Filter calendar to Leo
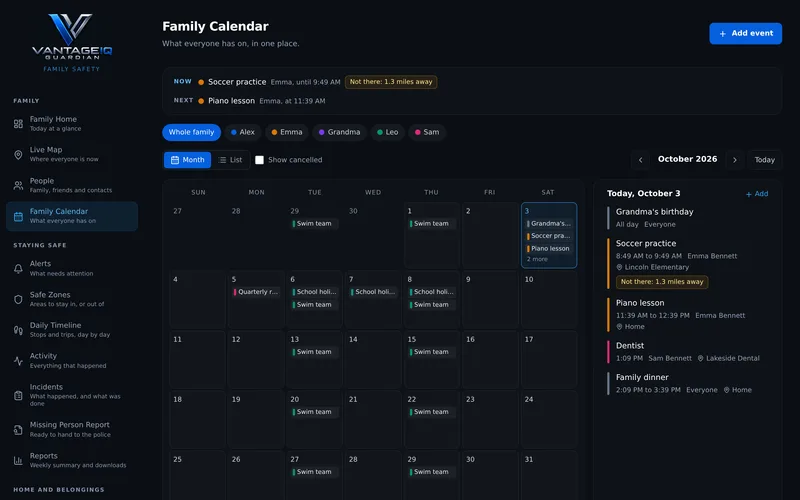The width and height of the screenshot is (800, 500). coord(388,132)
